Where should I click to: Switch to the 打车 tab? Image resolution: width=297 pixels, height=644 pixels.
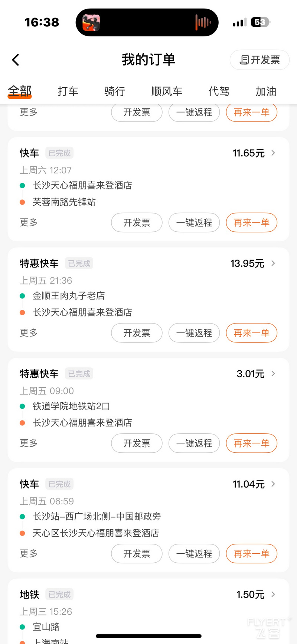(x=68, y=91)
